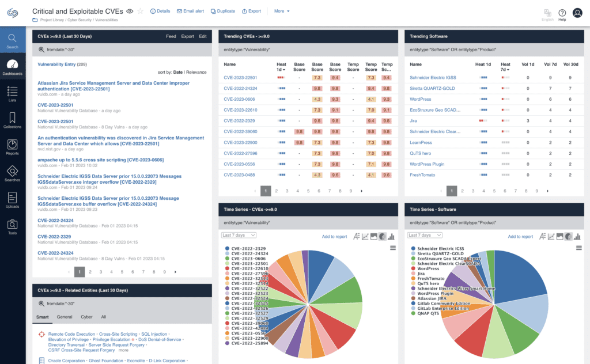Click the red Heat 1d bar for Jira
The image size is (590, 364).
click(x=483, y=121)
